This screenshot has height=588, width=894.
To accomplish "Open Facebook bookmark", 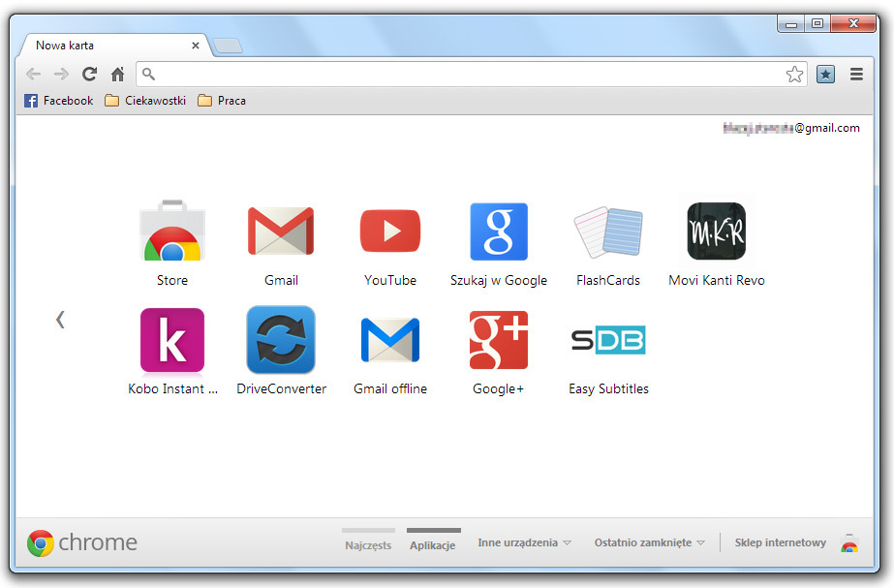I will 59,101.
